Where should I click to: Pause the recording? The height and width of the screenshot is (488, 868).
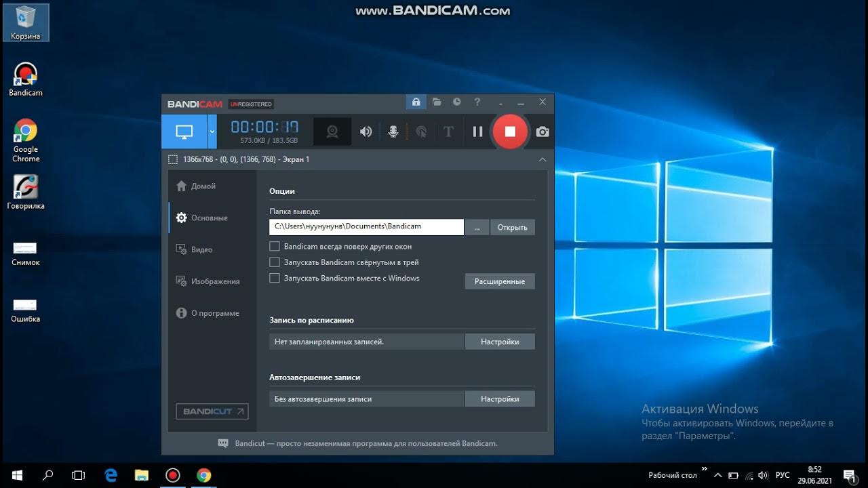click(x=477, y=131)
